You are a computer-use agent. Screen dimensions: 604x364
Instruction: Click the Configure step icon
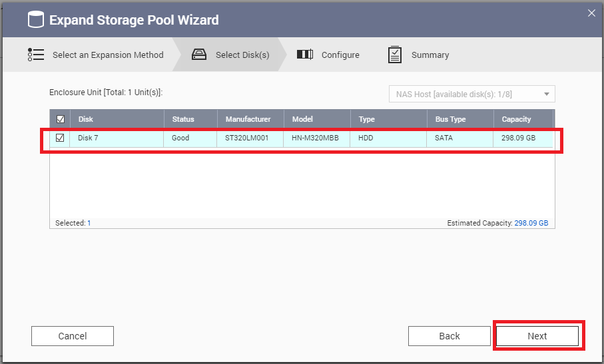(x=305, y=55)
